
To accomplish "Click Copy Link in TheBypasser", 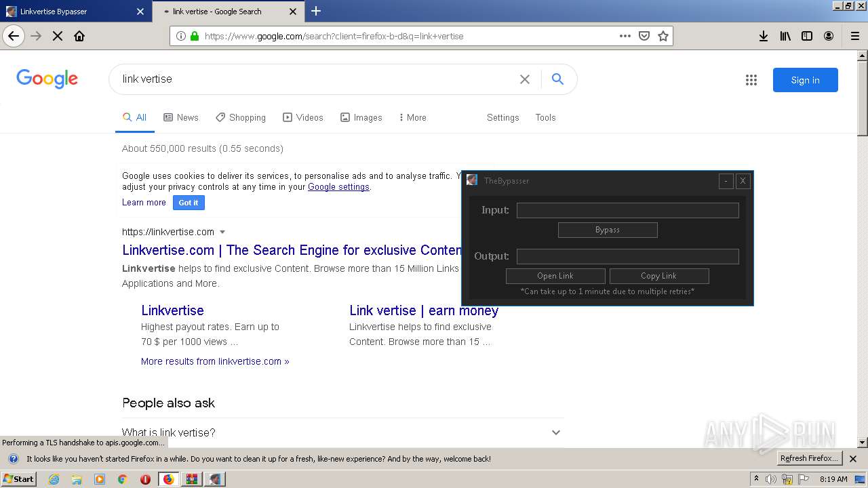I will [x=659, y=276].
